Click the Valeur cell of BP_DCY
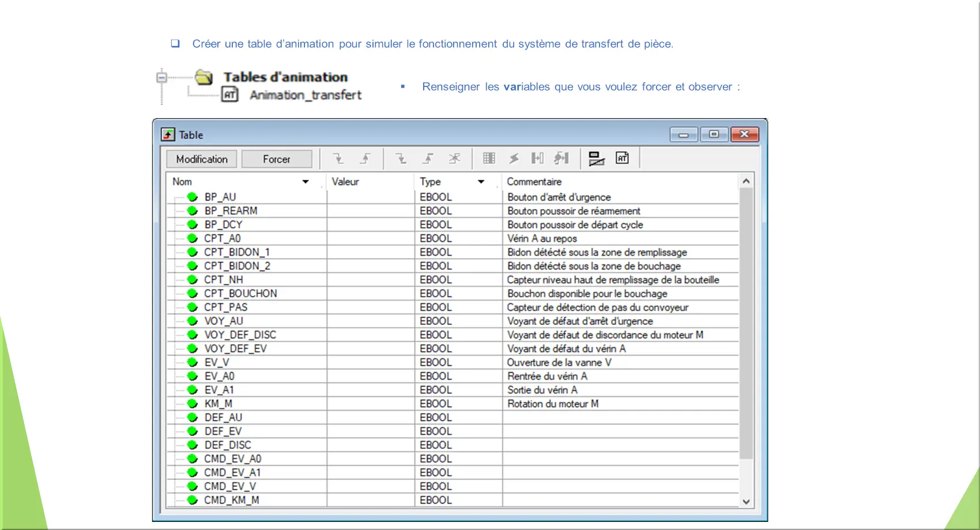 tap(371, 225)
